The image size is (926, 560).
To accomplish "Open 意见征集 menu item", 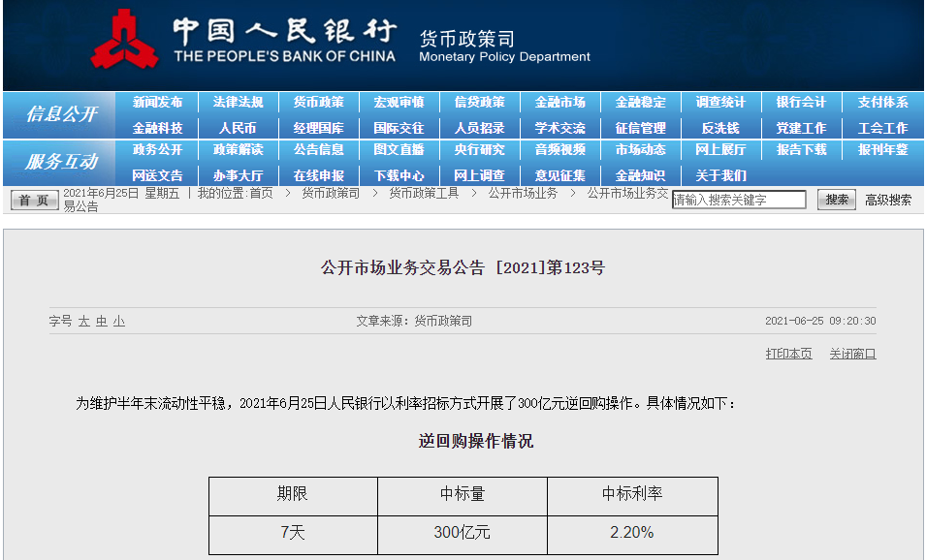I will (x=559, y=176).
